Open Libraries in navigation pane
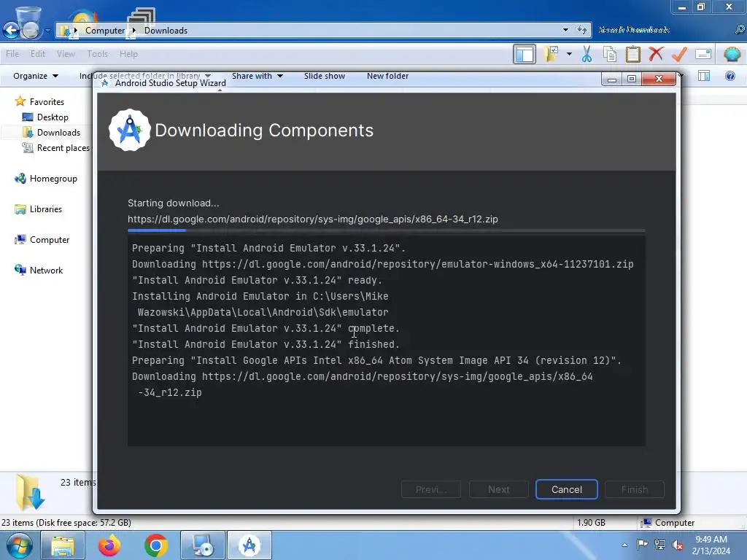The height and width of the screenshot is (560, 747). pos(46,209)
